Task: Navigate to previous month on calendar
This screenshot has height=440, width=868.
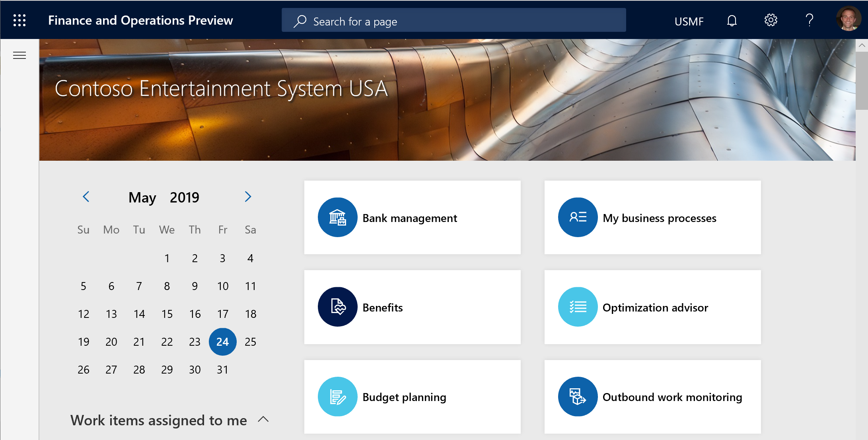Action: [x=86, y=197]
